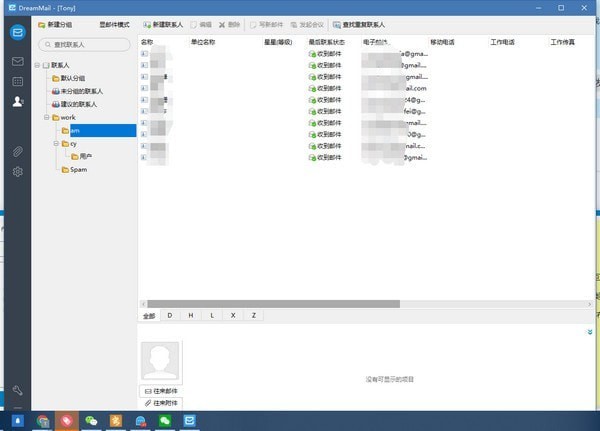This screenshot has height=431, width=600.
Task: Collapse the cy folder tree node
Action: 56,143
